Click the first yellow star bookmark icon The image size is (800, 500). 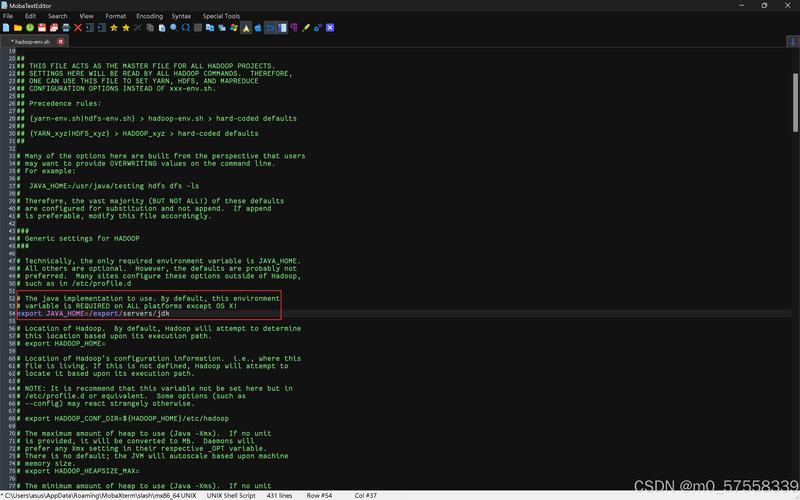click(114, 28)
